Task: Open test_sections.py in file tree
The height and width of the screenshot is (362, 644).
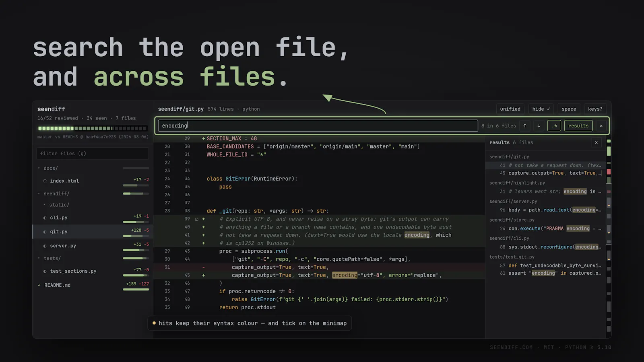Action: 73,271
